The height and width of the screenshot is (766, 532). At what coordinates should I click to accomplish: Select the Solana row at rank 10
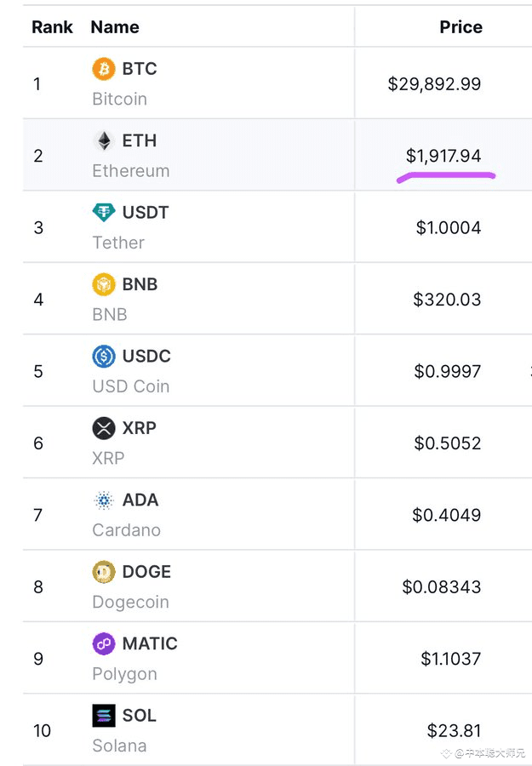pos(255,729)
